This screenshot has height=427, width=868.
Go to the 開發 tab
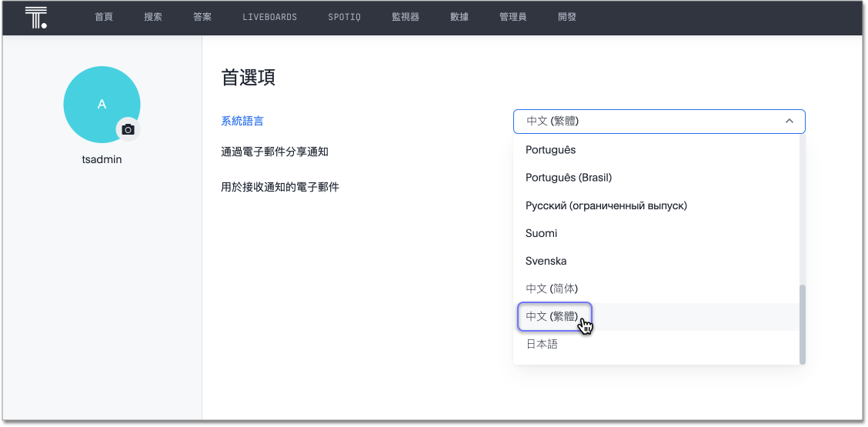(x=567, y=17)
